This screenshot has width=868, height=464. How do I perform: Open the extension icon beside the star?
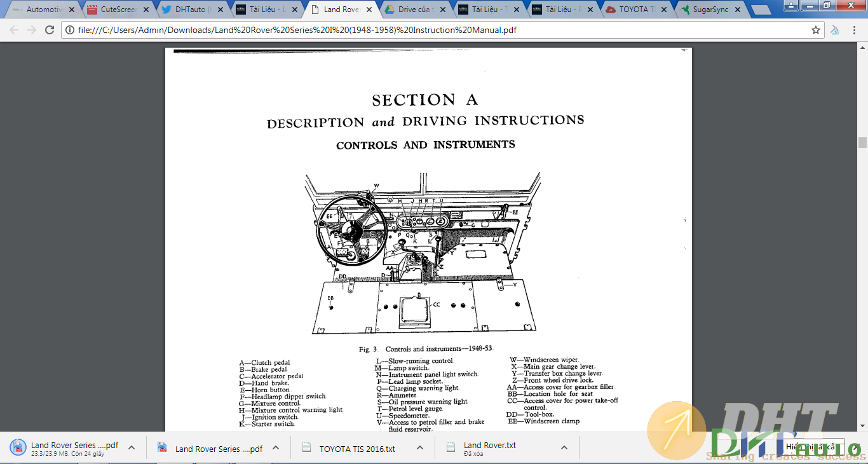point(835,30)
